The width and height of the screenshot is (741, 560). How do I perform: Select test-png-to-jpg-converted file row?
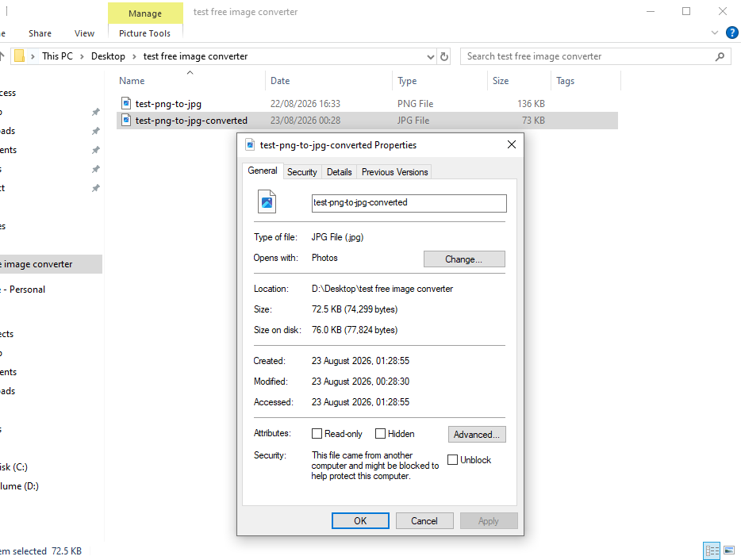pos(367,121)
